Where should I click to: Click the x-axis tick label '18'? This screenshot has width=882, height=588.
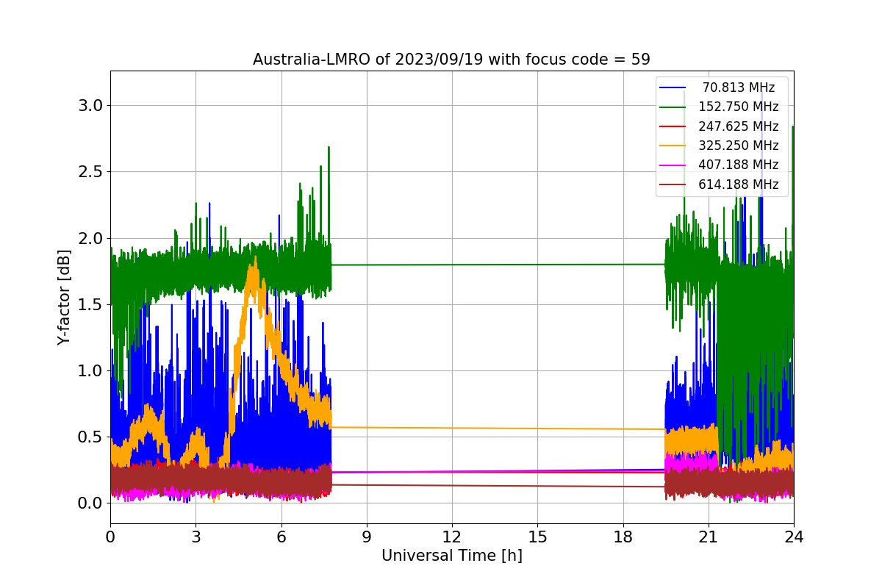[623, 537]
